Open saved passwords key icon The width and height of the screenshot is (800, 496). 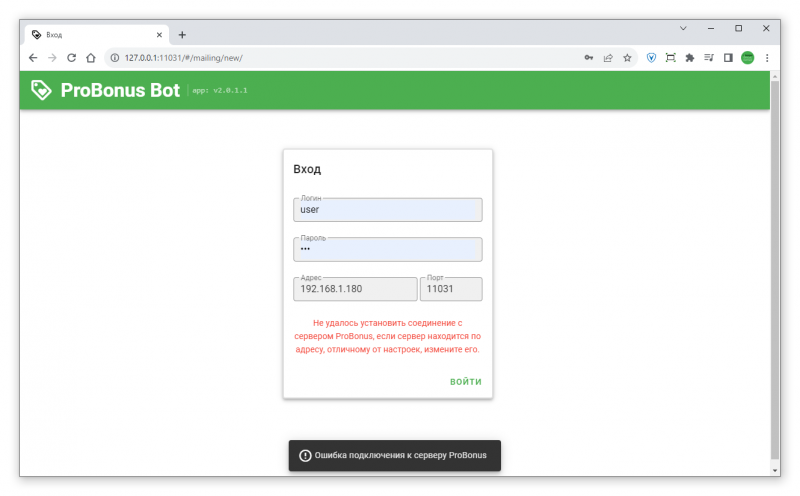(589, 58)
